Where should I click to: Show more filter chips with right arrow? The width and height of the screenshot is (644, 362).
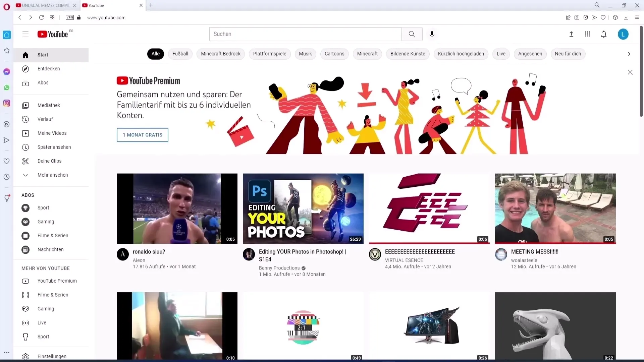(629, 54)
